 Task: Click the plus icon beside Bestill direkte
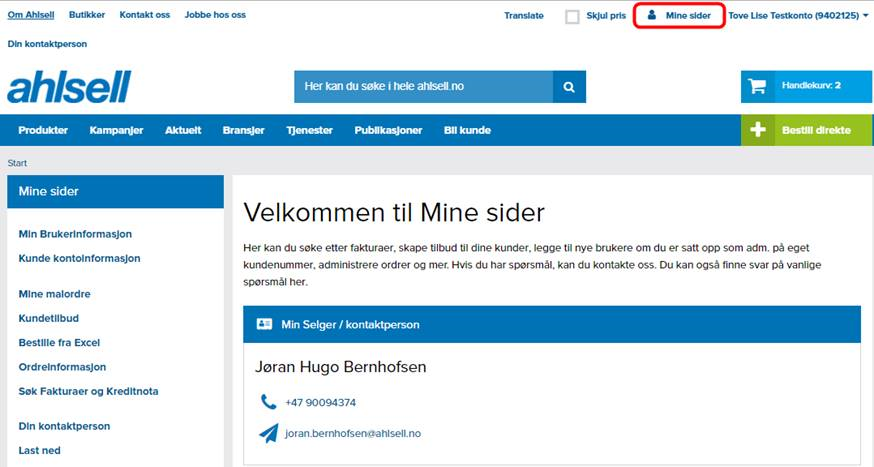tap(758, 130)
